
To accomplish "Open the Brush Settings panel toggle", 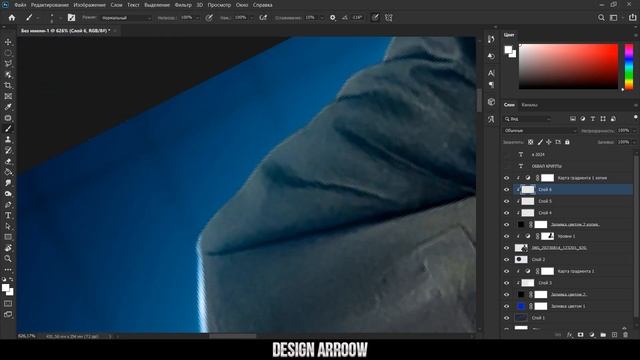I will pyautogui.click(x=71, y=18).
